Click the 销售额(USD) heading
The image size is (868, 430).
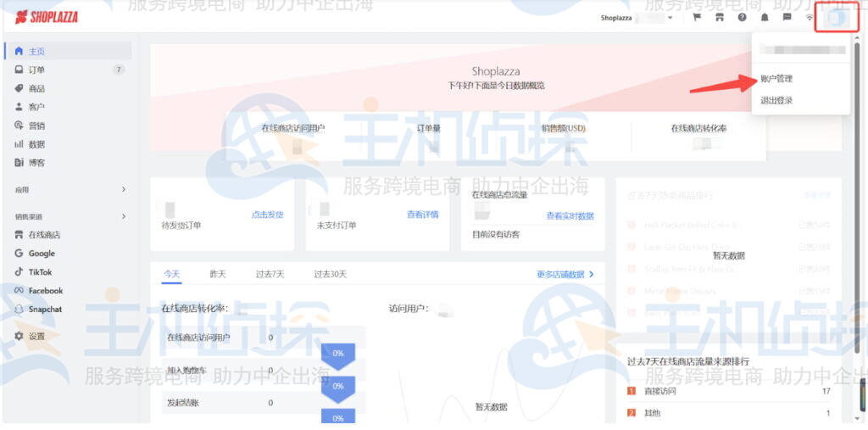point(564,129)
